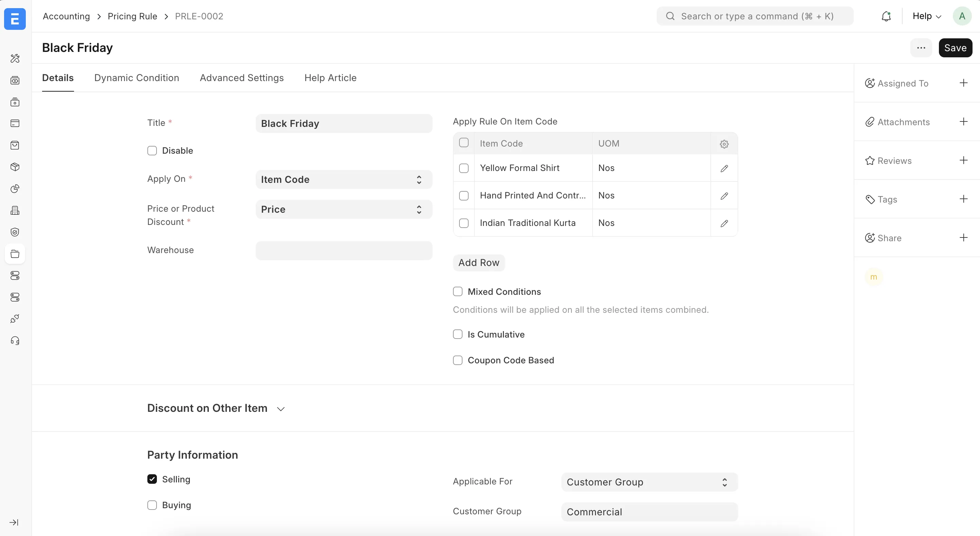
Task: Collapse the Discount on Other Item section
Action: (280, 408)
